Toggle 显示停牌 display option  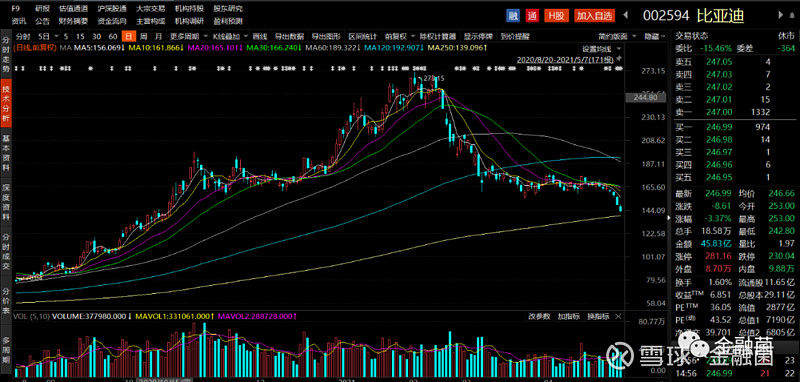(x=478, y=37)
